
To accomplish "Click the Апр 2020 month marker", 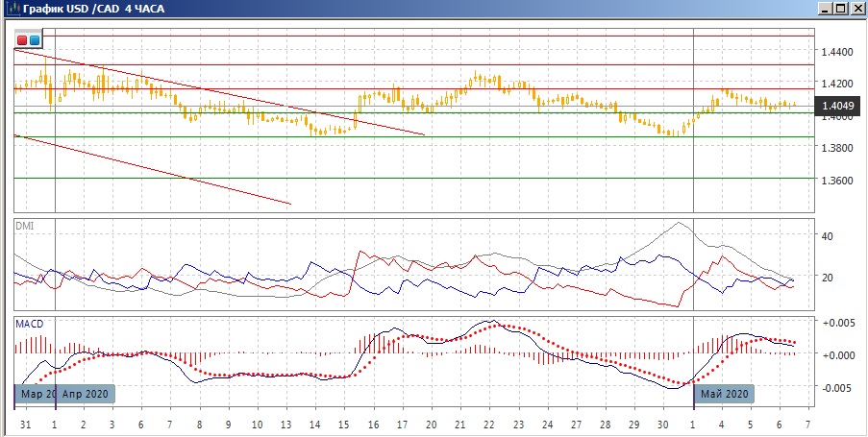I will pos(86,393).
